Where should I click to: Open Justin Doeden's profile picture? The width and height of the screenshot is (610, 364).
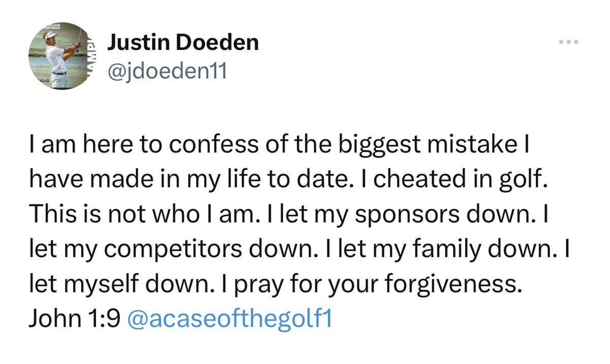click(62, 56)
